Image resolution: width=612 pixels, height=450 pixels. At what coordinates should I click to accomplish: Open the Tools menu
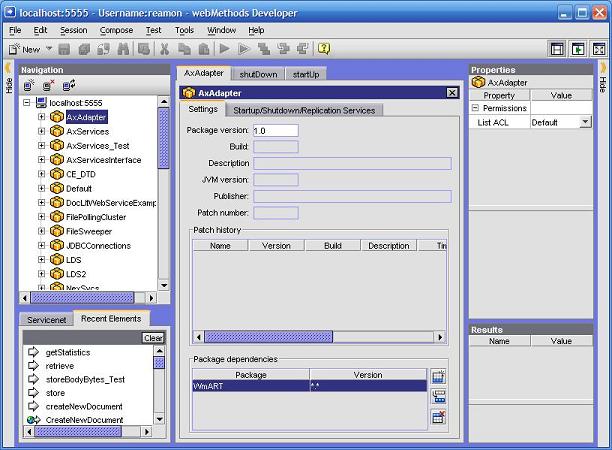coord(184,30)
